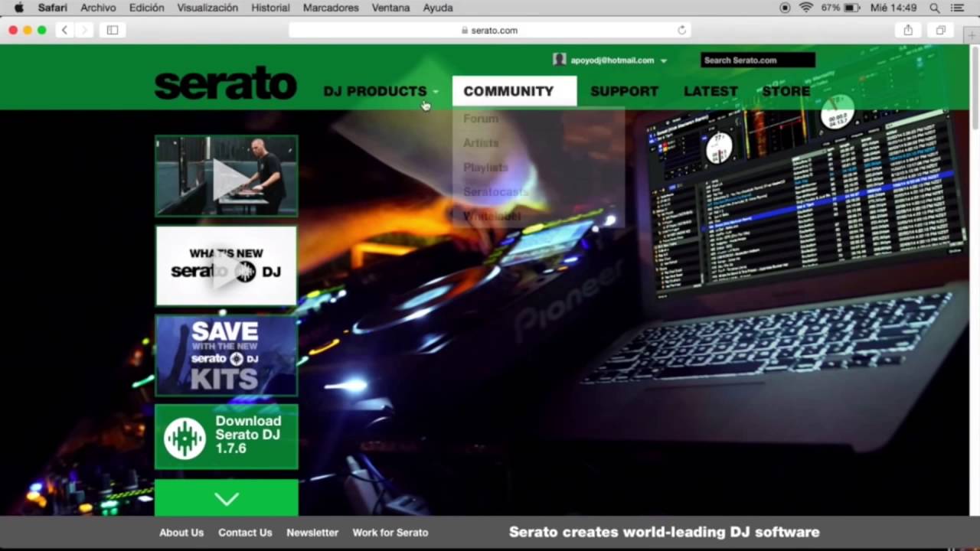Screen dimensions: 980x551
Task: Click the battery status icon
Action: pyautogui.click(x=852, y=8)
